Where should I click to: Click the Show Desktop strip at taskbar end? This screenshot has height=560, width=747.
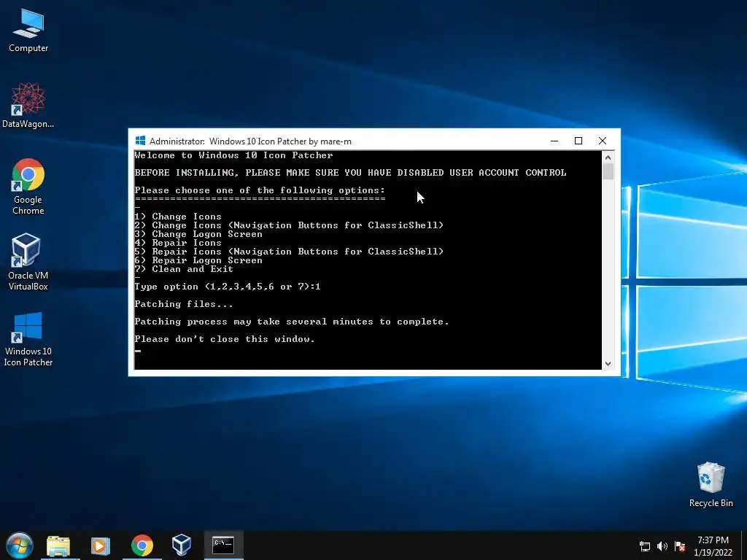[744, 545]
